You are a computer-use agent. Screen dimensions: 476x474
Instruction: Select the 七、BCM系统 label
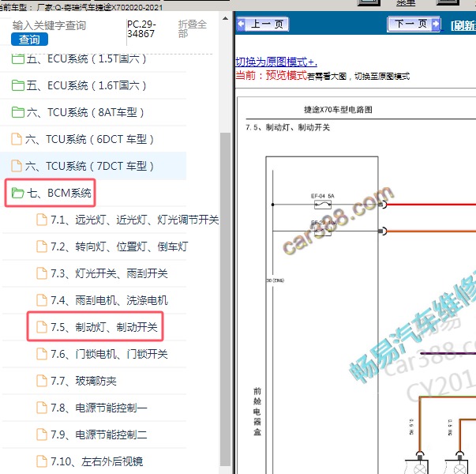point(59,193)
